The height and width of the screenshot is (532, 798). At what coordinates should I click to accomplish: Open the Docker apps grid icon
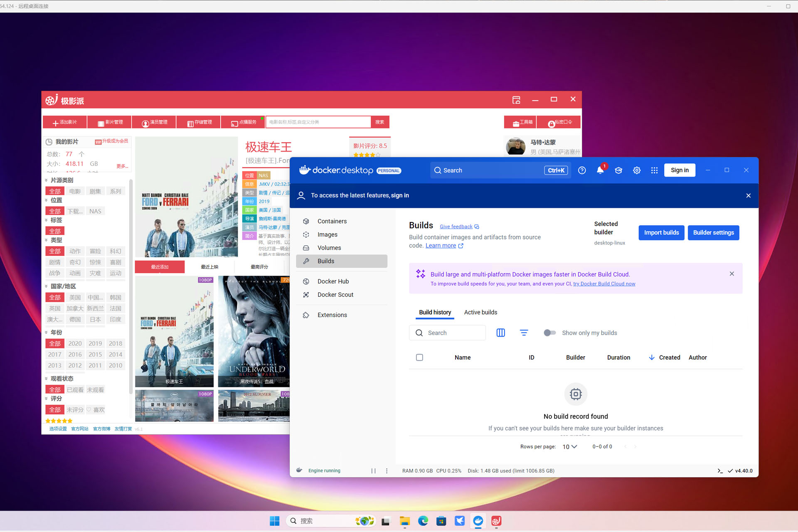coord(654,170)
